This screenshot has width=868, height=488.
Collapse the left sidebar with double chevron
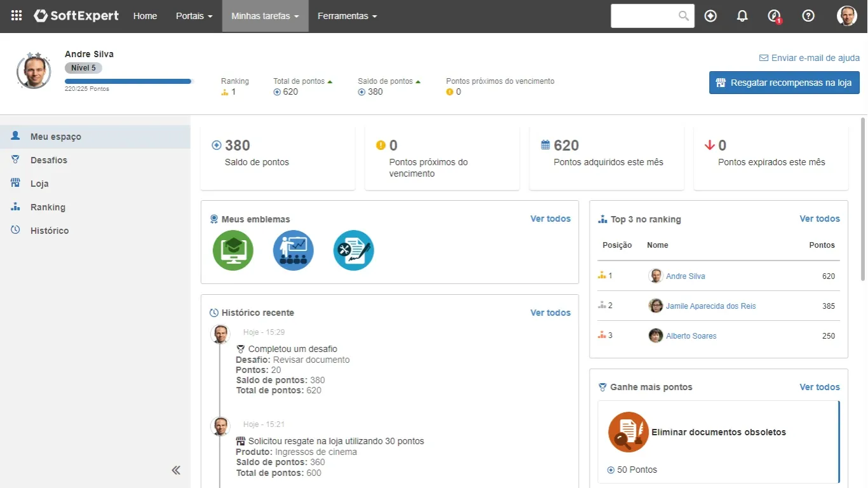tap(176, 470)
